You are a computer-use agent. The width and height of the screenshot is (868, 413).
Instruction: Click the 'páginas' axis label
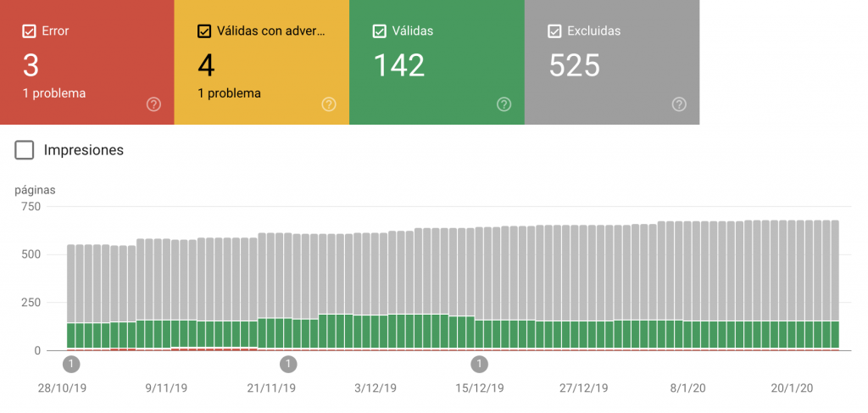point(35,191)
